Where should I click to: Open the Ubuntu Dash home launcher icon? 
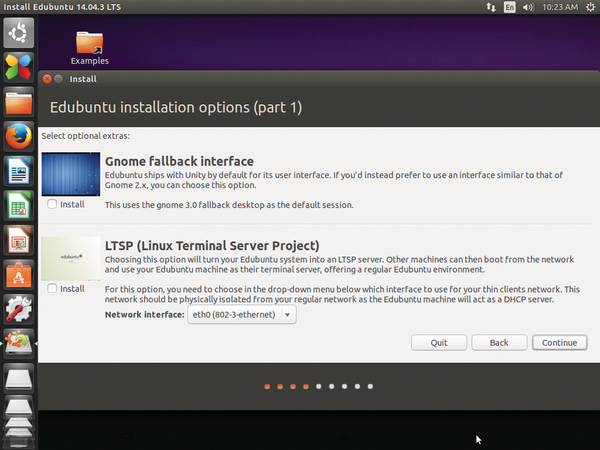[18, 33]
